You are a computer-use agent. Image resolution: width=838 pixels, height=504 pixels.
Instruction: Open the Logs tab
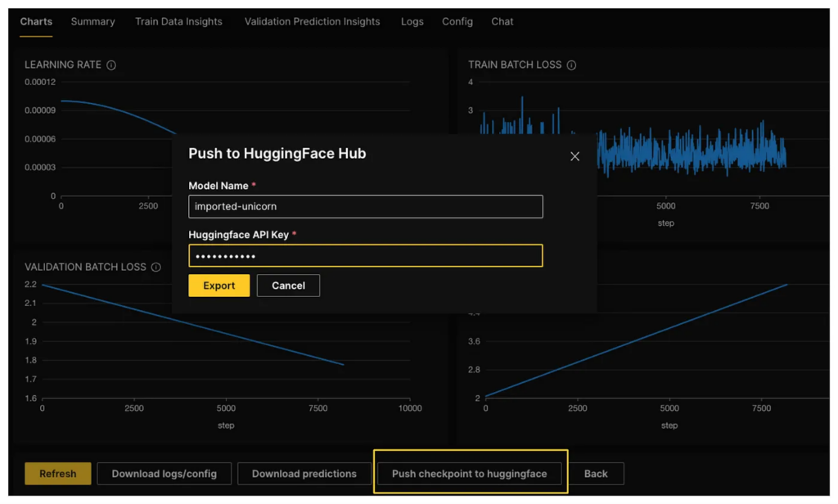(x=412, y=22)
